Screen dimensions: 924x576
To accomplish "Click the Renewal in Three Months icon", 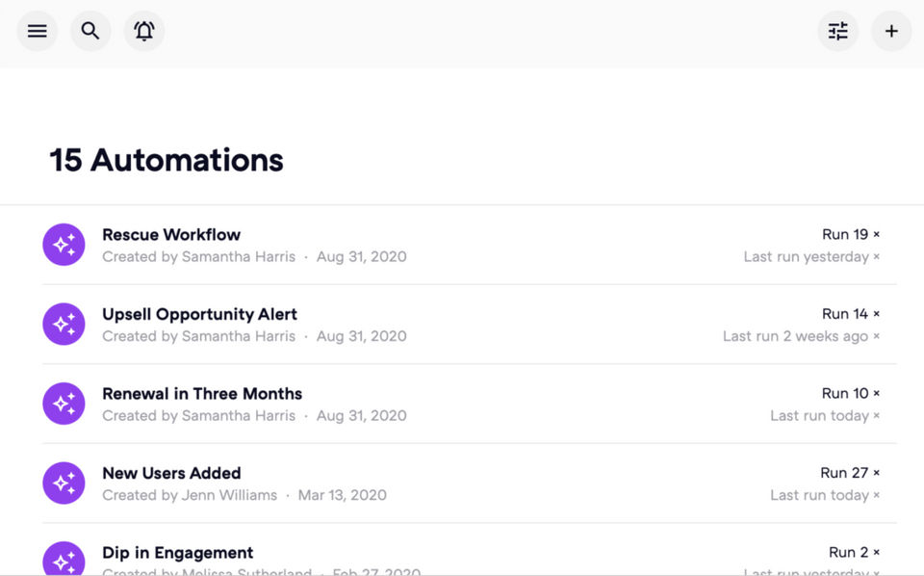I will coord(64,404).
